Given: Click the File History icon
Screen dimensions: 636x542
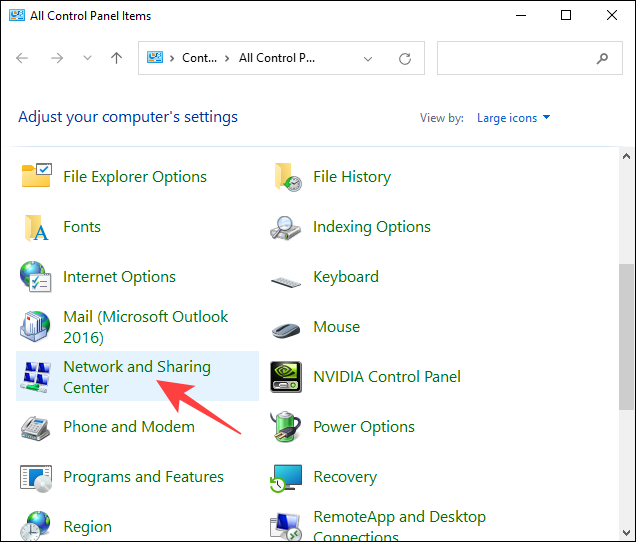Looking at the screenshot, I should click(x=287, y=177).
